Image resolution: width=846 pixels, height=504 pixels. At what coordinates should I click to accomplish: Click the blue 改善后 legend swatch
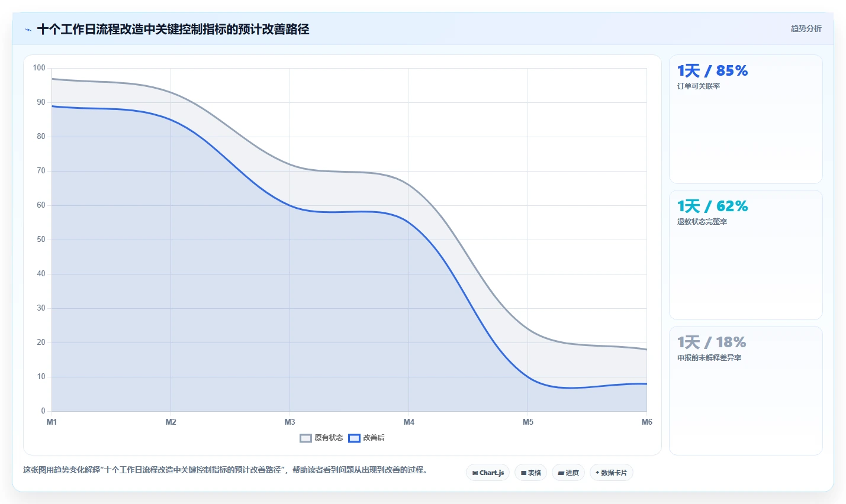[354, 438]
